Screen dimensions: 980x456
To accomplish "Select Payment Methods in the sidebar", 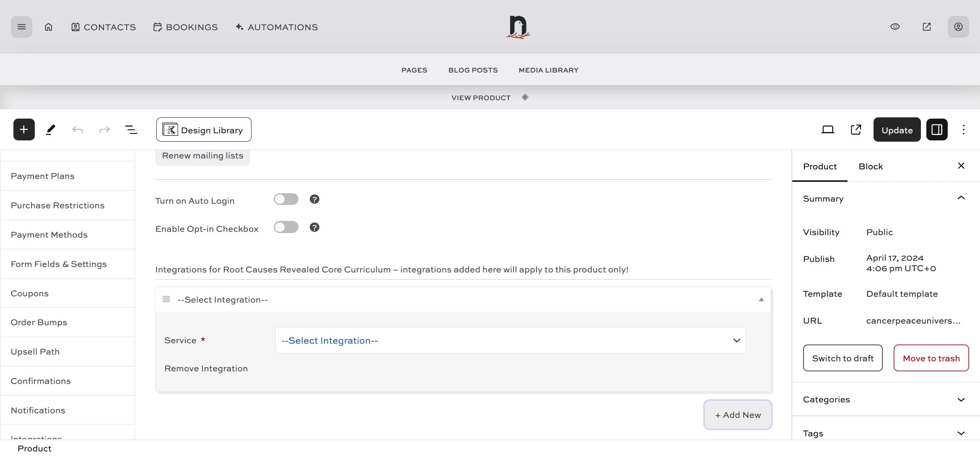I will click(49, 234).
